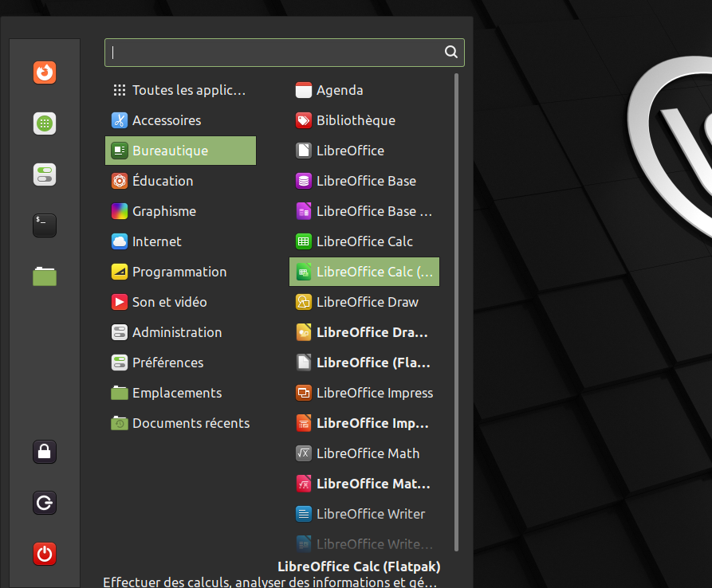The height and width of the screenshot is (588, 712).
Task: Click the logout icon in sidebar
Action: [45, 503]
